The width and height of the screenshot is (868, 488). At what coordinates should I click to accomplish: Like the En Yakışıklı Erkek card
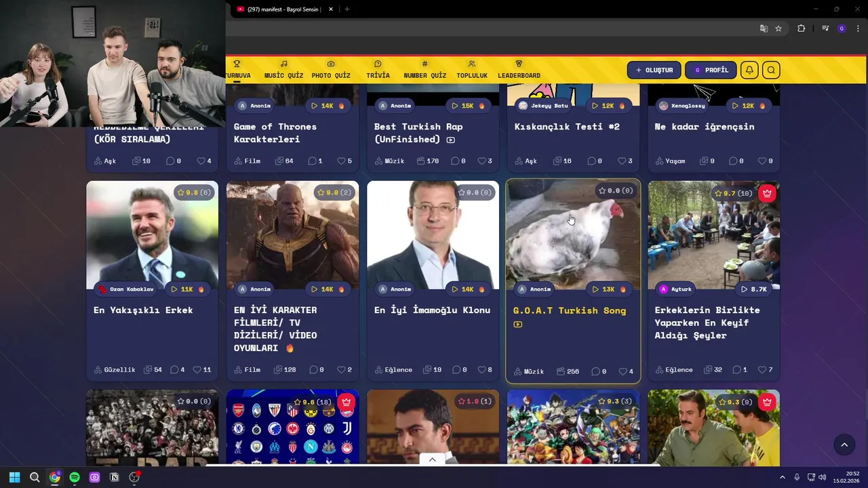(202, 369)
